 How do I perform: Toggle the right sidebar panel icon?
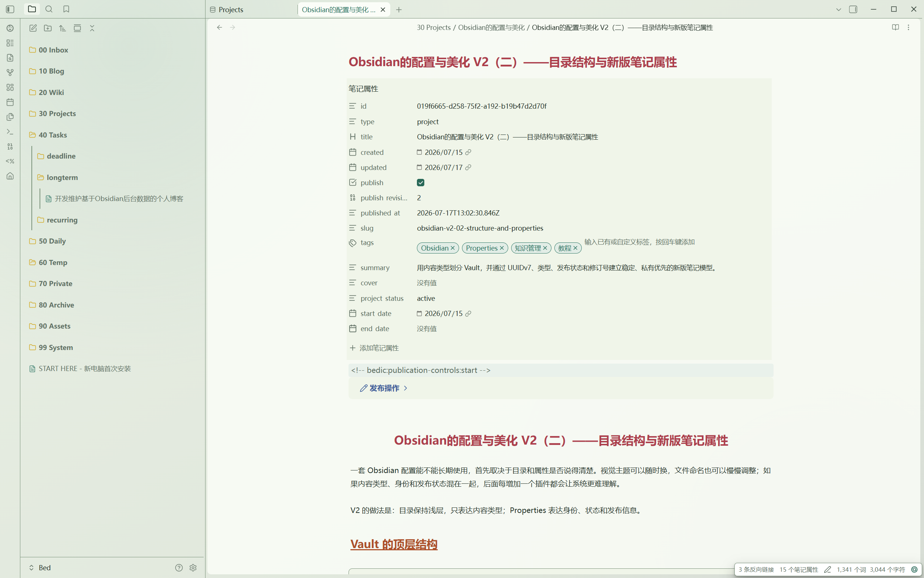click(853, 9)
